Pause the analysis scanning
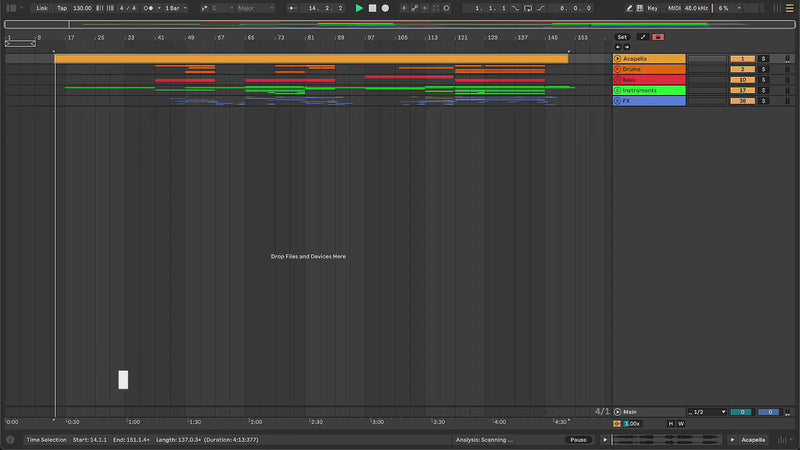Viewport: 800px width, 450px height. 578,440
